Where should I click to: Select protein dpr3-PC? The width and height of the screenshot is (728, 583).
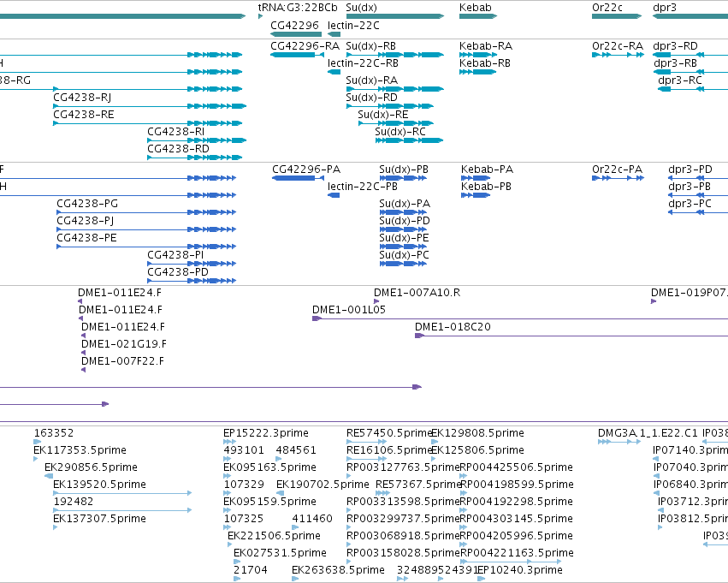click(x=698, y=212)
